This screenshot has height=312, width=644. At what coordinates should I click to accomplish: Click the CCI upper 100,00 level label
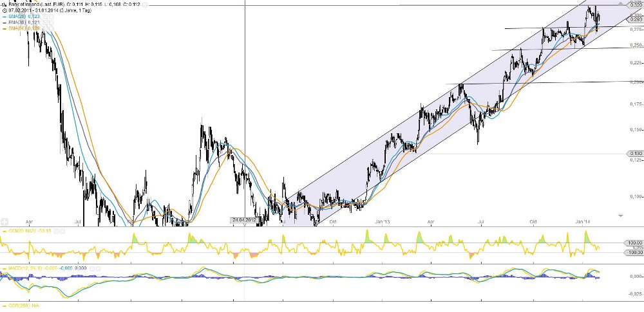click(634, 243)
